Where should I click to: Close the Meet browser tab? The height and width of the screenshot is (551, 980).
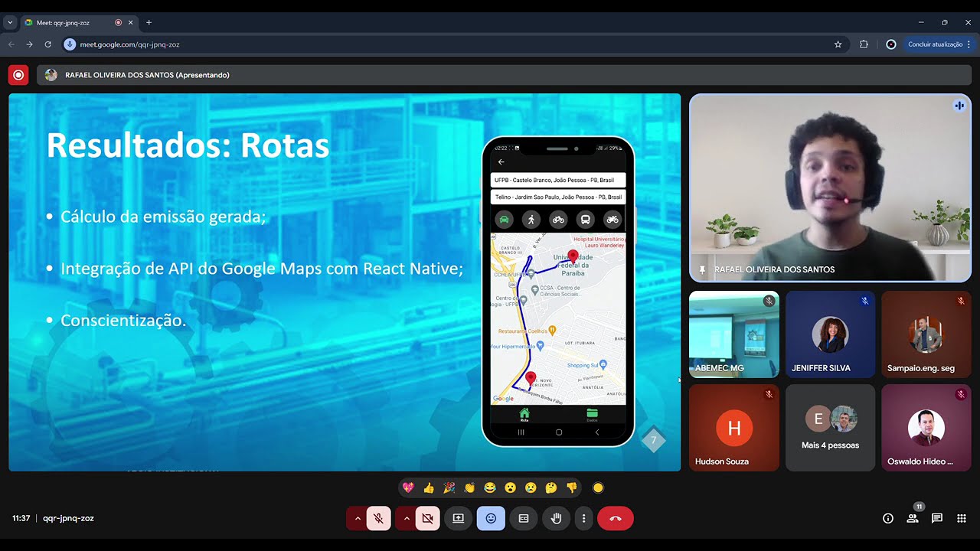(x=131, y=23)
